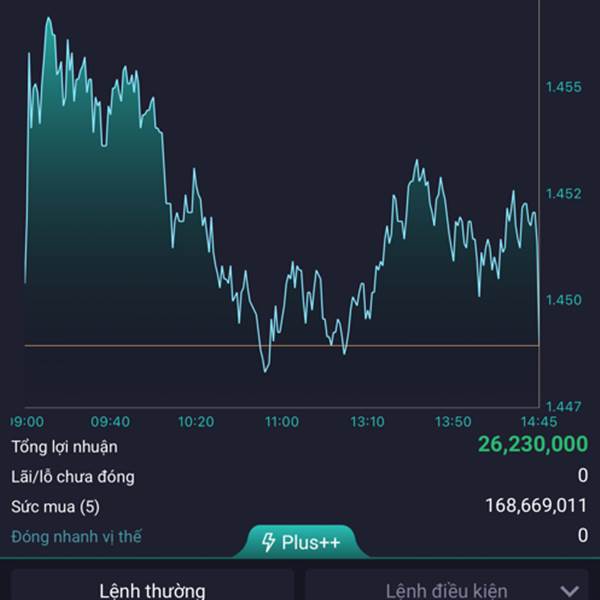Tap the Sức mua (5) label
Screen dimensions: 600x600
pos(55,507)
